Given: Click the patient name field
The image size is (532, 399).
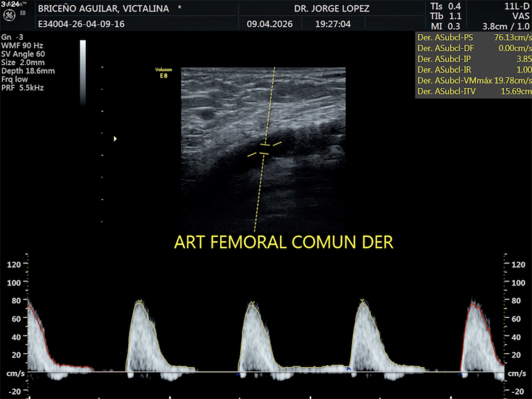Looking at the screenshot, I should 103,8.
